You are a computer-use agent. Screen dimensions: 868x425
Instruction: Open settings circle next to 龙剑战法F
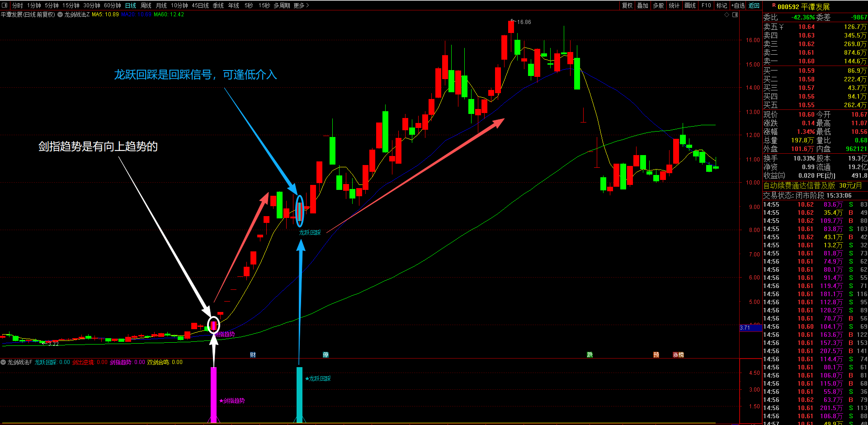point(3,362)
